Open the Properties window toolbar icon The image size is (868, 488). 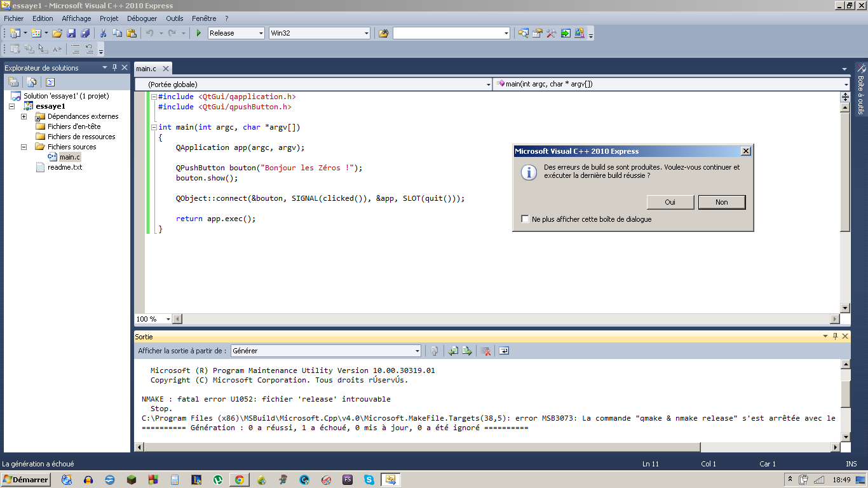point(538,33)
